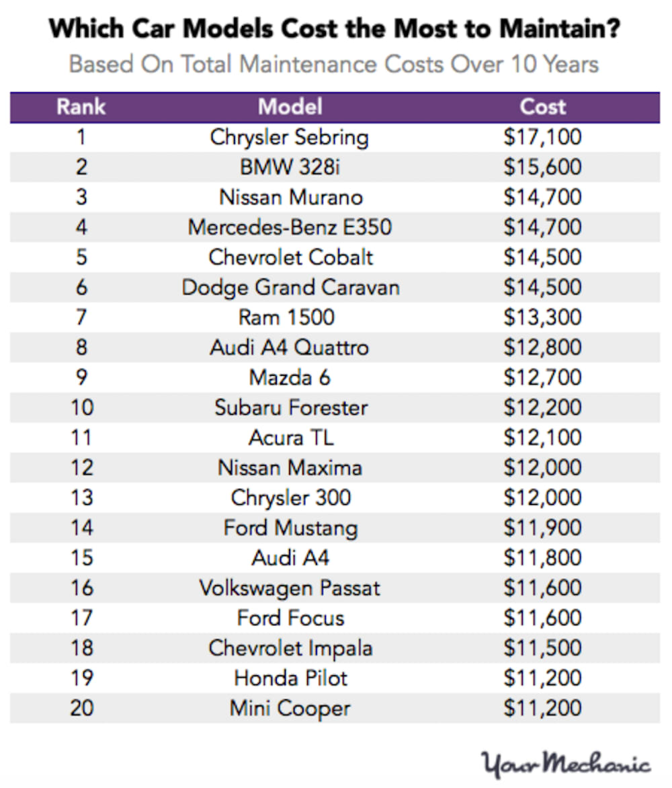Viewport: 672px width, 788px height.
Task: Click the Ford Mustang model cell
Action: 290,528
